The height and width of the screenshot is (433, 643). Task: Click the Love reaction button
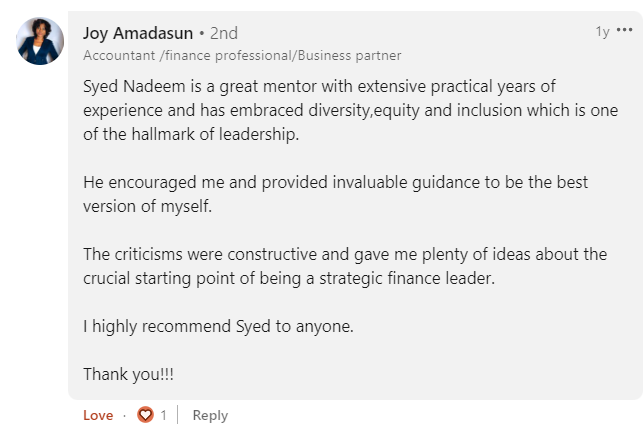tap(98, 415)
